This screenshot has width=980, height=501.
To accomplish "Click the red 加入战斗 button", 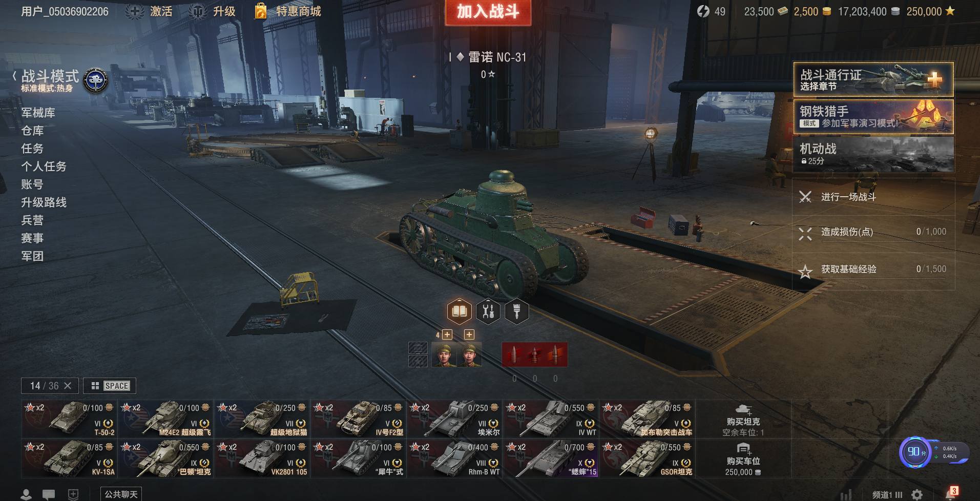I will pos(488,12).
